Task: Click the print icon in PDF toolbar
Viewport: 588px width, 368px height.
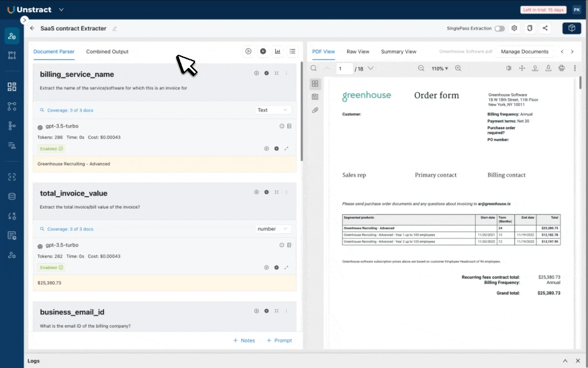Action: (x=561, y=68)
